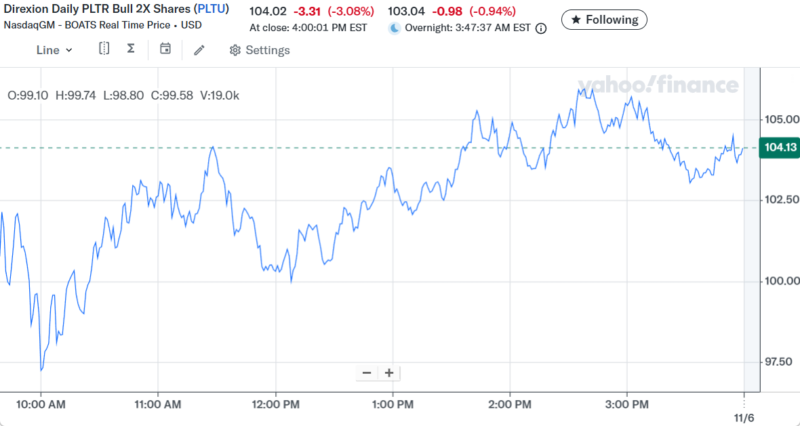The width and height of the screenshot is (800, 426).
Task: Open the Line chart type dropdown
Action: click(54, 49)
